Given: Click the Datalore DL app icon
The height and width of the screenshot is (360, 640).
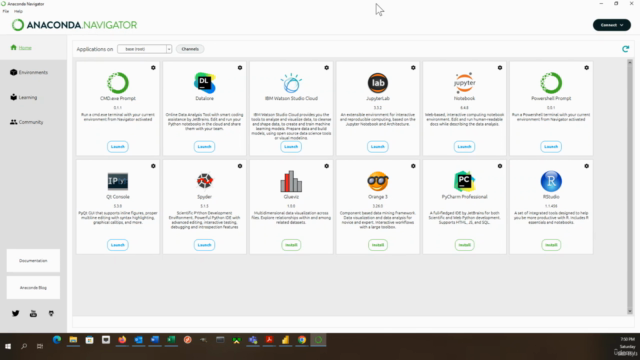Looking at the screenshot, I should [x=204, y=83].
